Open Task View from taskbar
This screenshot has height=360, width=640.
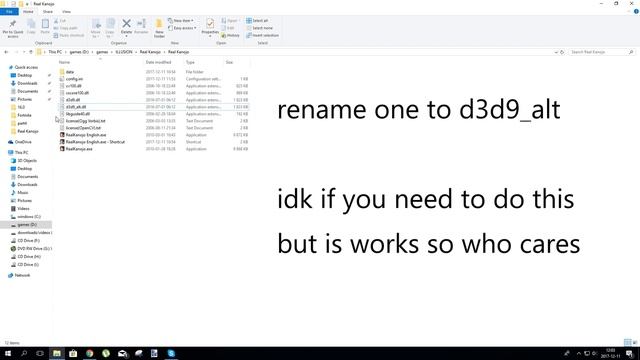pyautogui.click(x=40, y=353)
